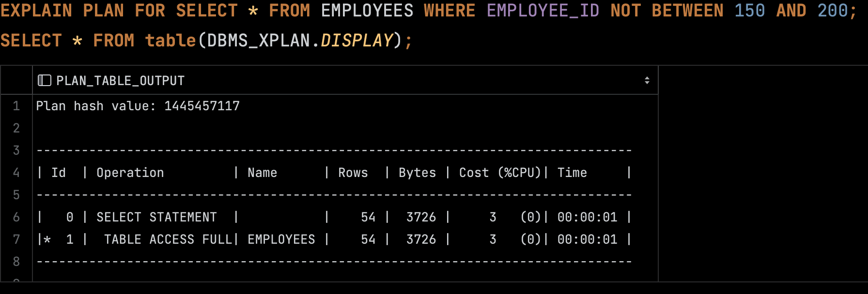This screenshot has height=294, width=868.
Task: Click the plan header cell starting with Id and Operation
Action: (345, 173)
